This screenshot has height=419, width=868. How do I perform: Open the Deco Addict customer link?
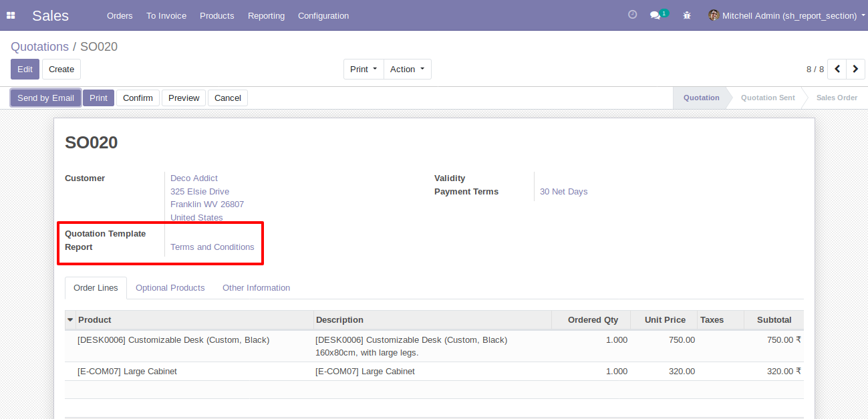tap(194, 178)
